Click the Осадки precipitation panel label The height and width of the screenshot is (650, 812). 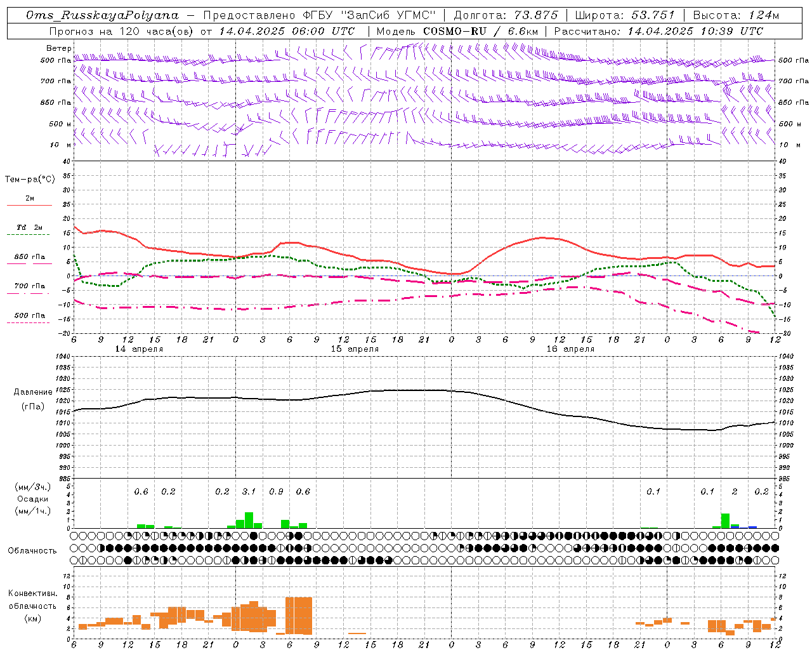pos(33,499)
